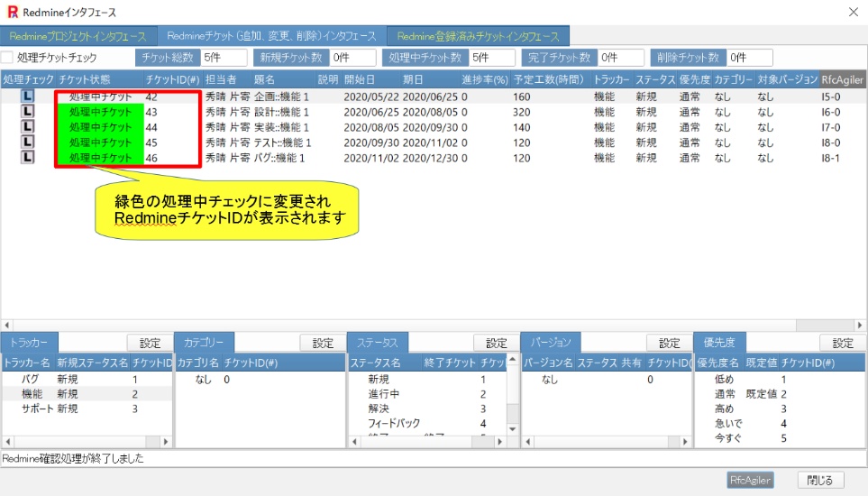Screen dimensions: 868x496
Task: Click main table horizontal scrollbar left arrow
Action: [x=7, y=325]
